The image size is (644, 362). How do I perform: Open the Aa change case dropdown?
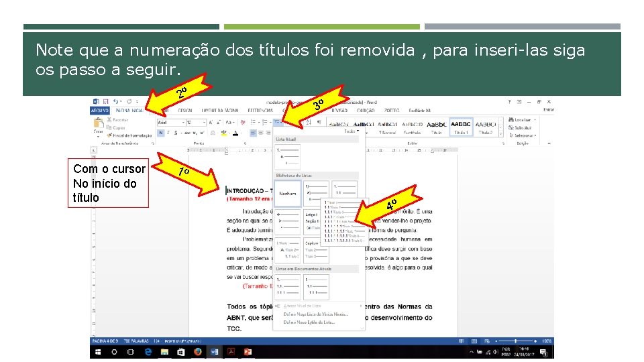[x=229, y=122]
